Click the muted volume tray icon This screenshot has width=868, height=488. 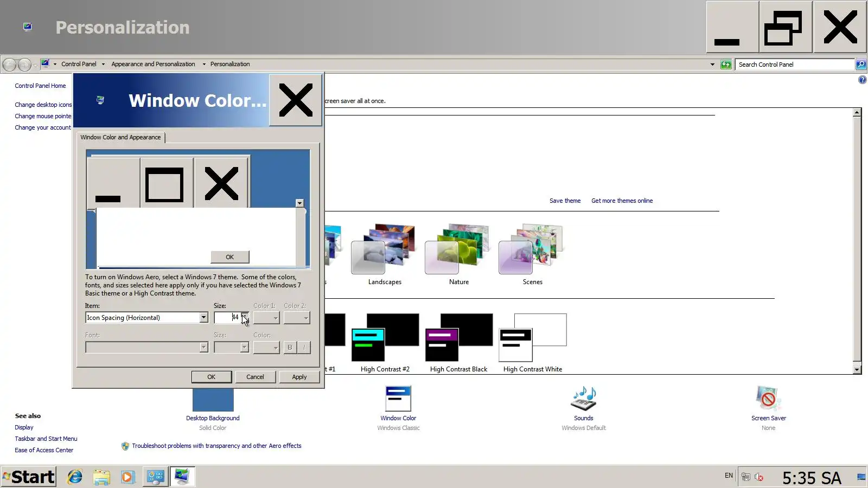[759, 477]
